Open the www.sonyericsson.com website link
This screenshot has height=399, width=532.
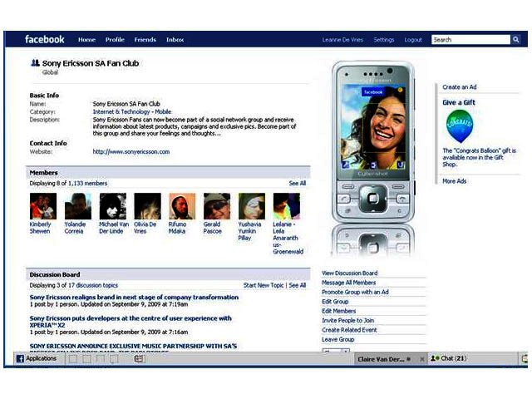(131, 152)
